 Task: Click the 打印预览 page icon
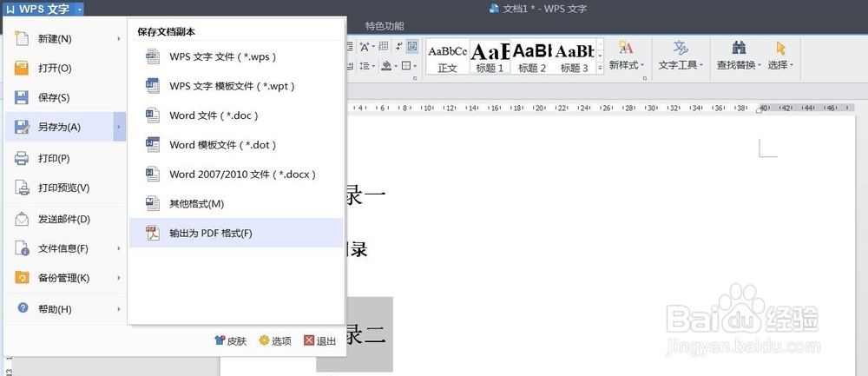click(21, 188)
